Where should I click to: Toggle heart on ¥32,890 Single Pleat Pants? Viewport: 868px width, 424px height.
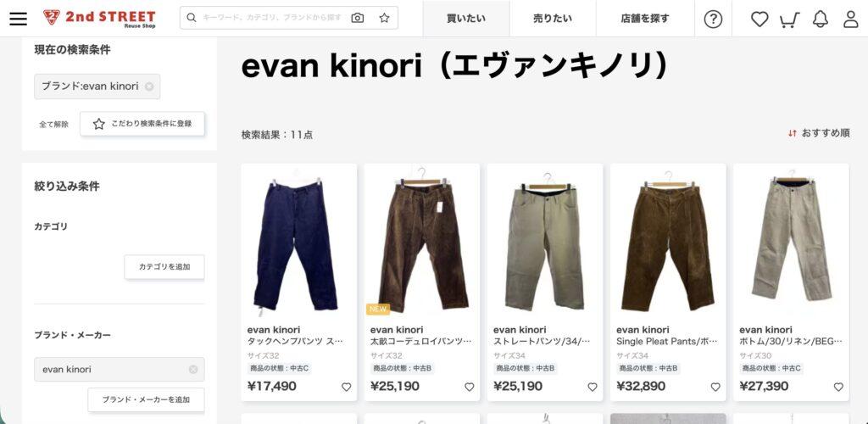[715, 387]
